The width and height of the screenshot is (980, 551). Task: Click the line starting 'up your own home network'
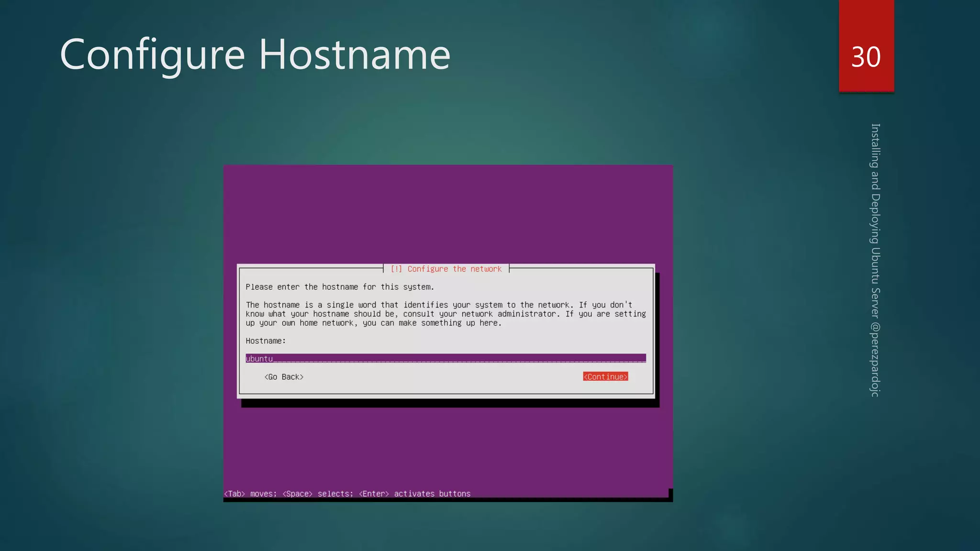coord(373,323)
